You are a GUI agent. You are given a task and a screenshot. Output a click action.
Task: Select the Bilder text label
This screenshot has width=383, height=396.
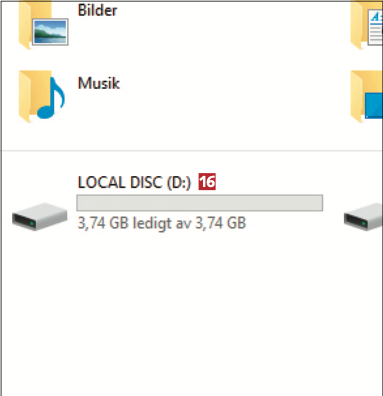point(97,10)
